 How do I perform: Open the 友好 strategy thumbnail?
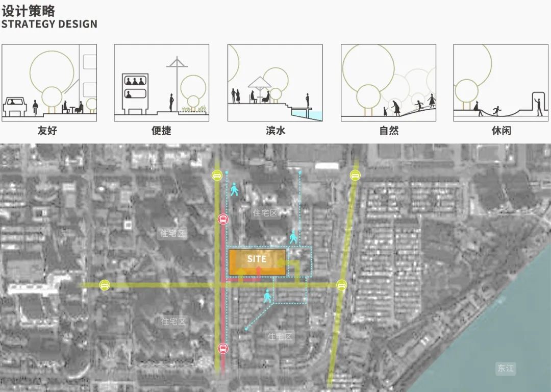pyautogui.click(x=49, y=83)
